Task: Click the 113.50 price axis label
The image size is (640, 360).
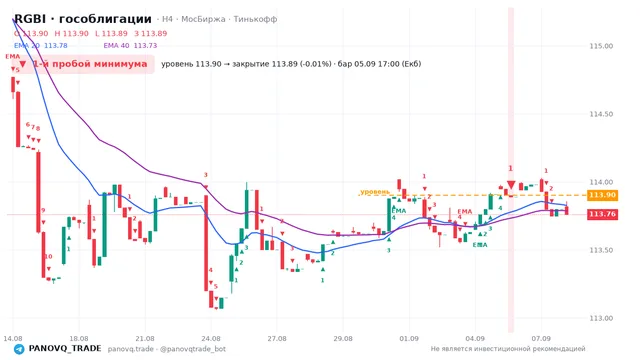Action: click(601, 250)
